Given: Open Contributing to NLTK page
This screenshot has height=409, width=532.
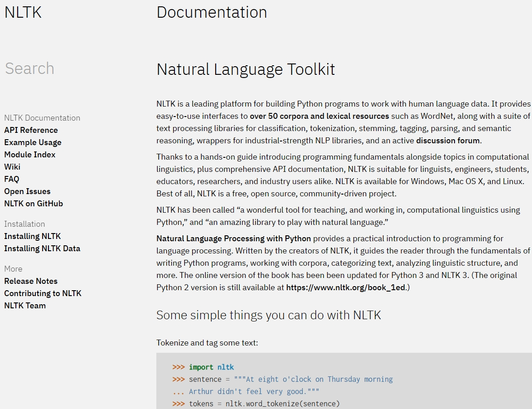Looking at the screenshot, I should tap(43, 293).
